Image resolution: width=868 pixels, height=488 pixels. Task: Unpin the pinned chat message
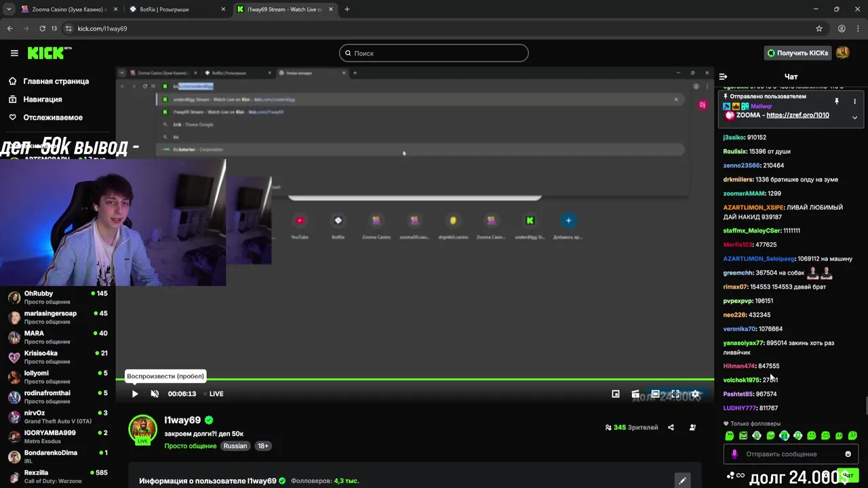click(837, 101)
